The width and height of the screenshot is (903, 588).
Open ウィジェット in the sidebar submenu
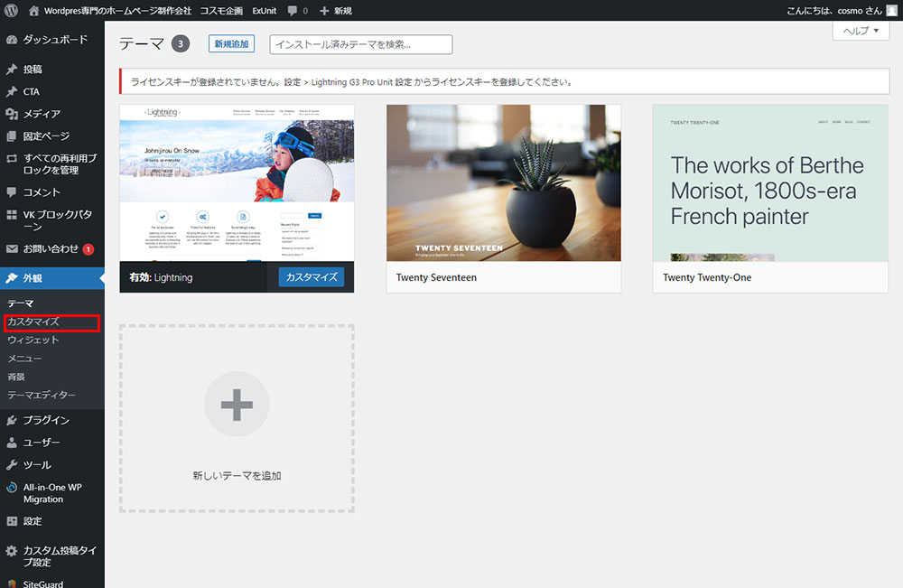coord(33,341)
